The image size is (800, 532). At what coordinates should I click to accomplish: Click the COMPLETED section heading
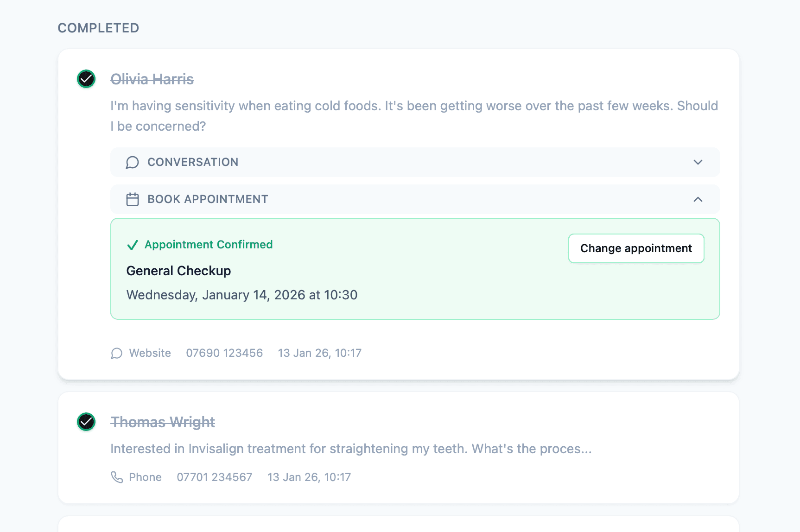tap(98, 28)
